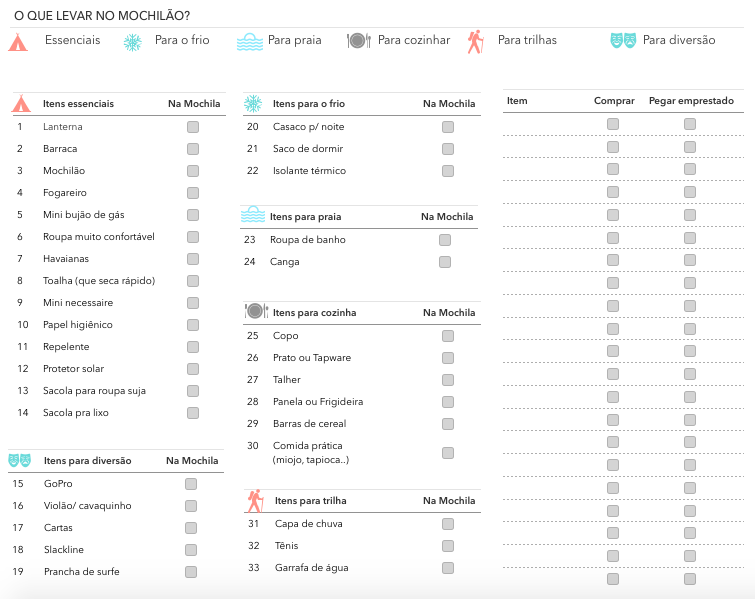This screenshot has width=755, height=599.
Task: Mark Mochilão as packed
Action: [193, 171]
